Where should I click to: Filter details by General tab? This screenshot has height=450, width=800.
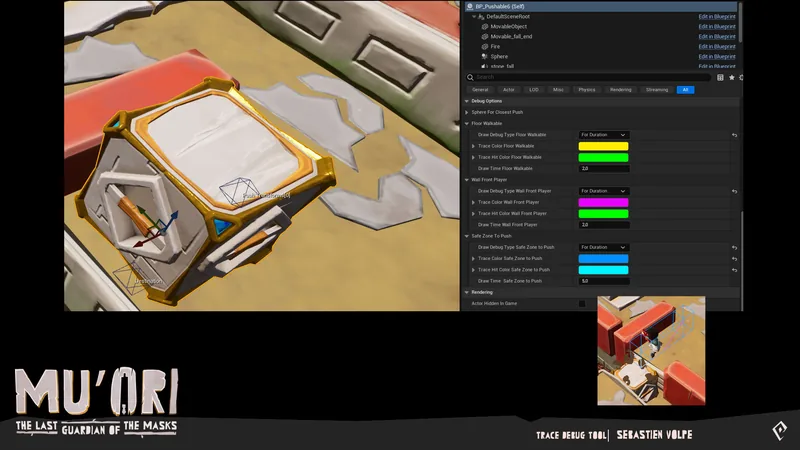[480, 90]
